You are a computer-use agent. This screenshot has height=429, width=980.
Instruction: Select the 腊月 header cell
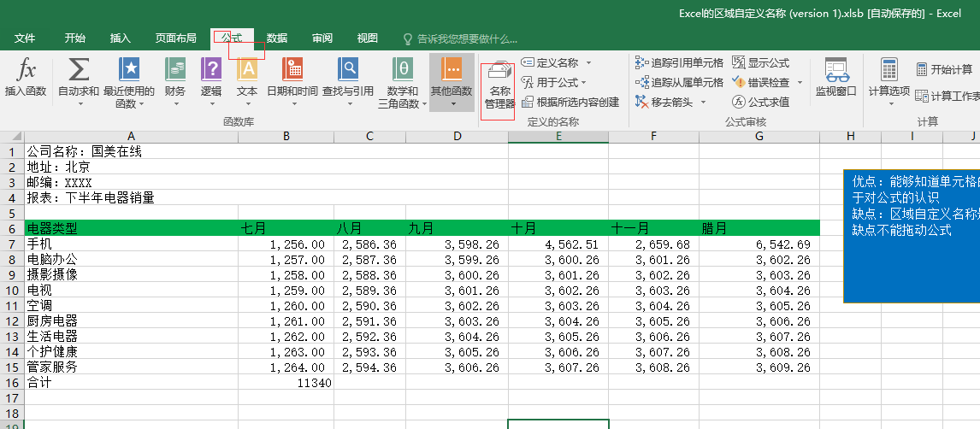click(759, 228)
